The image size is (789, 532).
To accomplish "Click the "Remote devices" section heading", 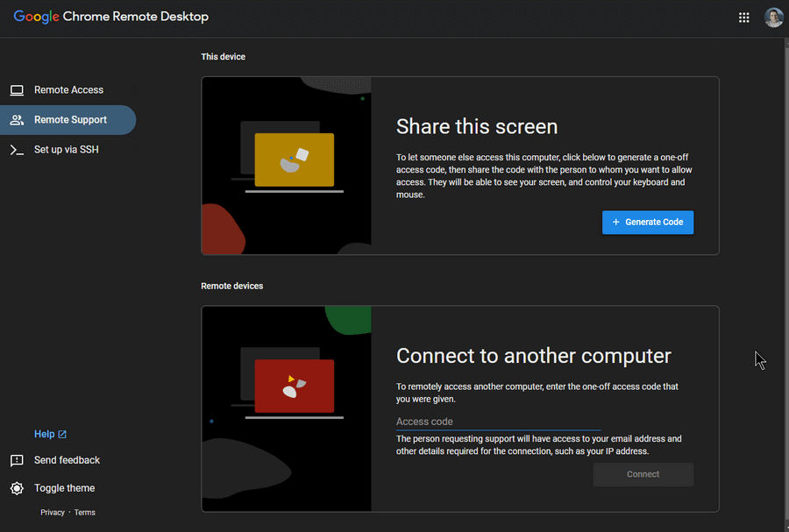I will tap(232, 286).
